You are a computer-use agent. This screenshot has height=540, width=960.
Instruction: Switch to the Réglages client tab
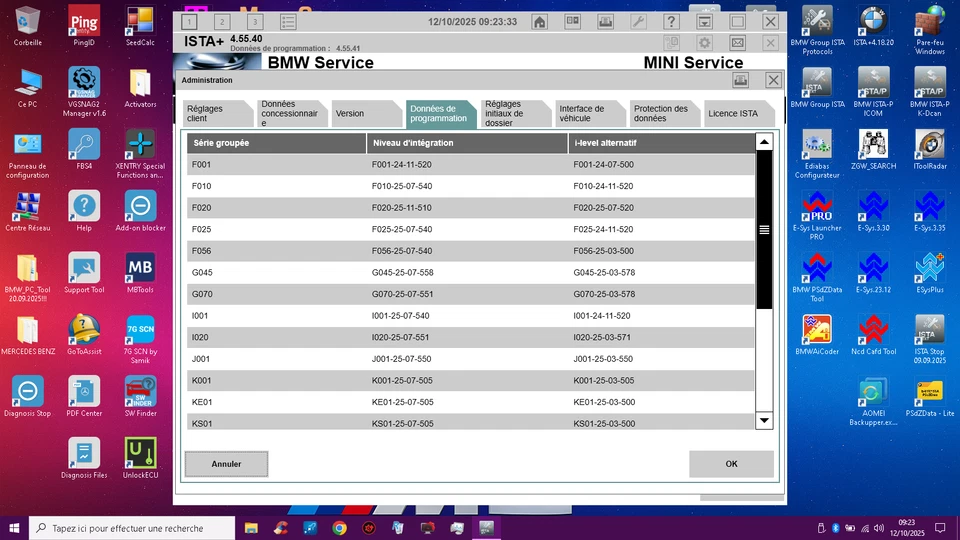pos(217,113)
